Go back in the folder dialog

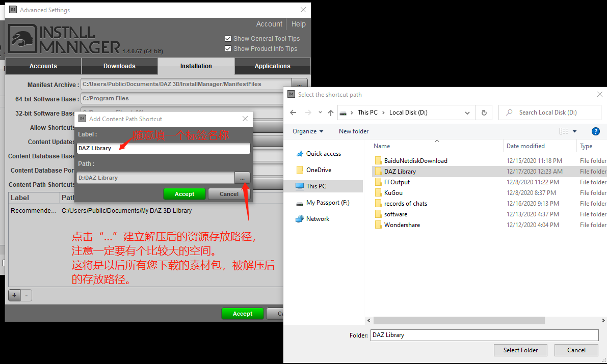[x=293, y=113]
